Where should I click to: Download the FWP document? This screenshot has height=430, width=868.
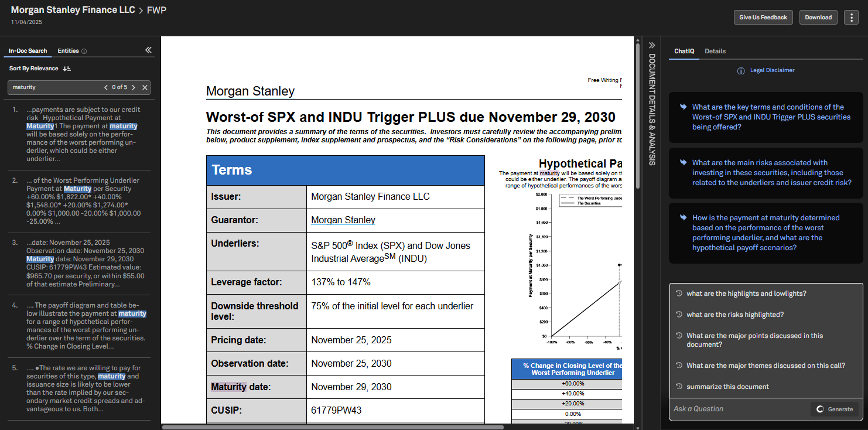pyautogui.click(x=818, y=18)
